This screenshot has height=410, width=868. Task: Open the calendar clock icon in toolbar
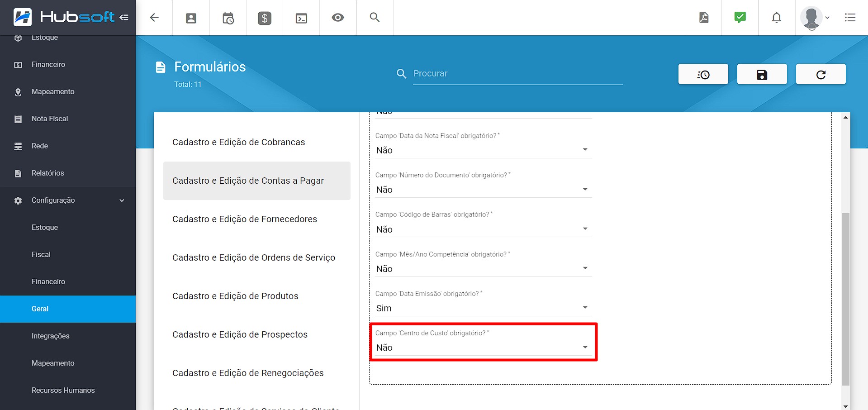228,18
